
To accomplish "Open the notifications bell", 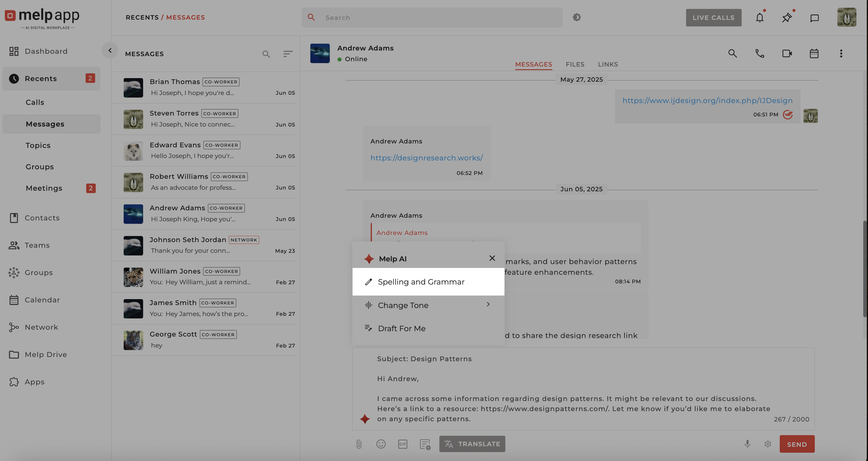I will click(759, 18).
